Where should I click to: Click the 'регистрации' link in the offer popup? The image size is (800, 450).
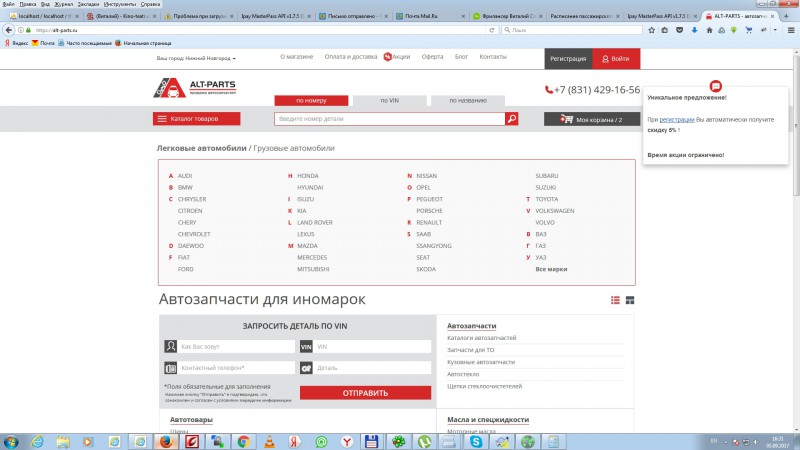pos(677,119)
